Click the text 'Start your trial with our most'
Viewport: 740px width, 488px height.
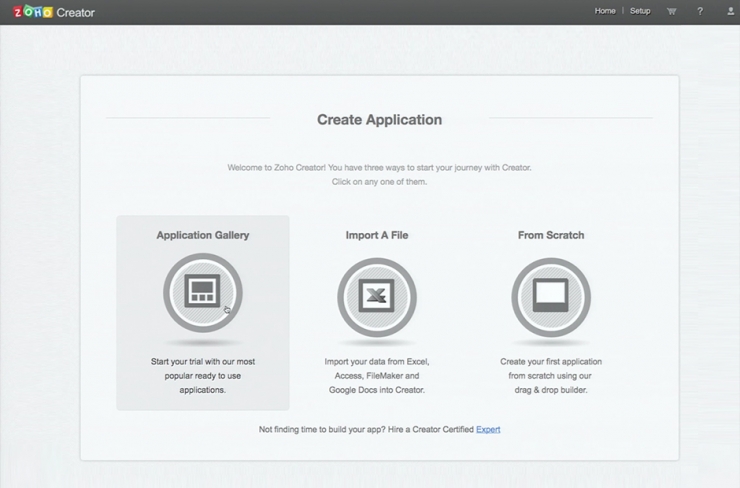tap(203, 362)
